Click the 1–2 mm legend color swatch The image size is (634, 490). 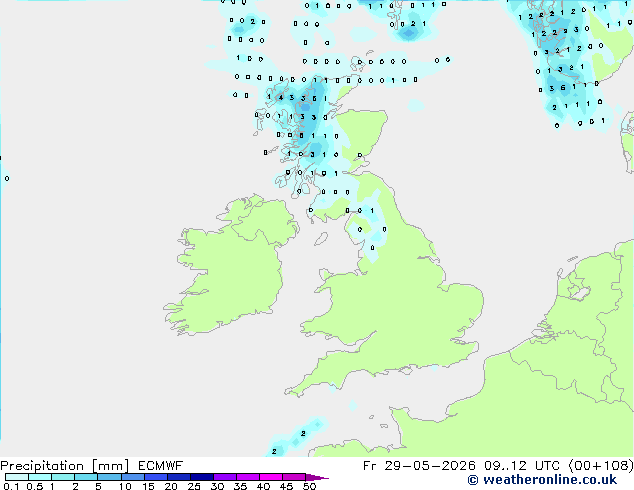[63, 477]
